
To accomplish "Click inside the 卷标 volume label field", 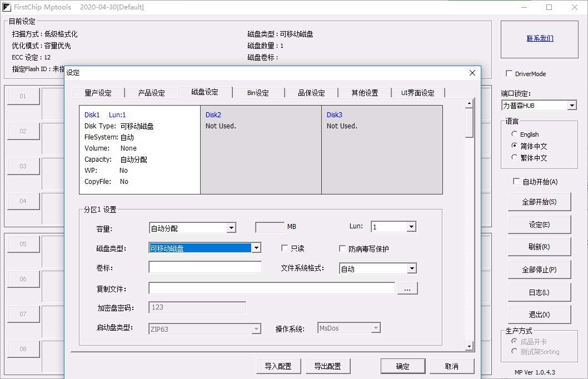I will [x=205, y=267].
